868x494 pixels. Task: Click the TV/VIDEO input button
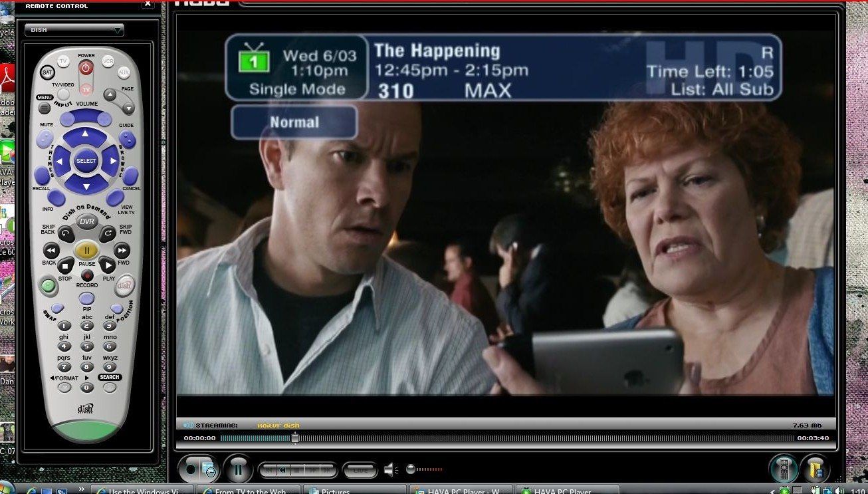click(63, 94)
